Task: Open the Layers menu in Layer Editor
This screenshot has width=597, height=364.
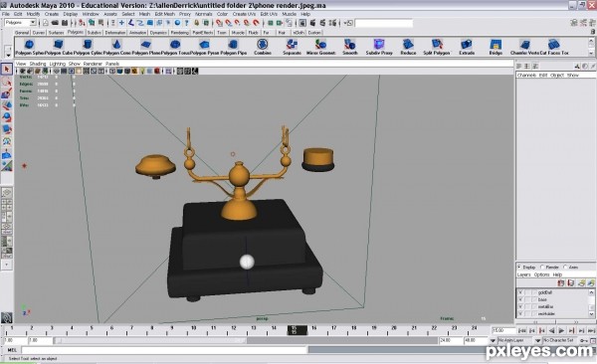Action: point(524,274)
